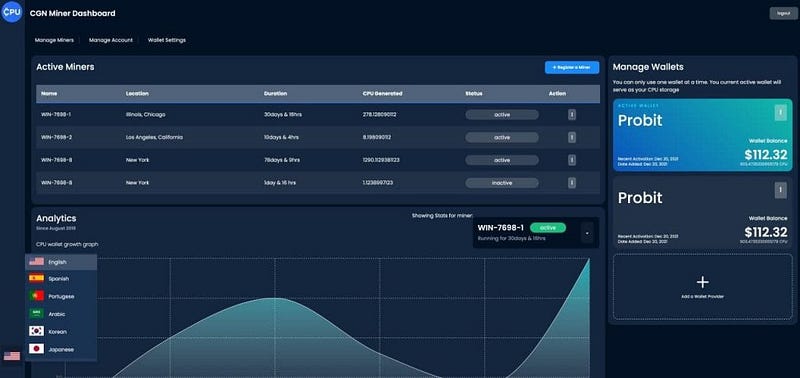The height and width of the screenshot is (378, 800).
Task: Click the Status column header
Action: coord(473,94)
